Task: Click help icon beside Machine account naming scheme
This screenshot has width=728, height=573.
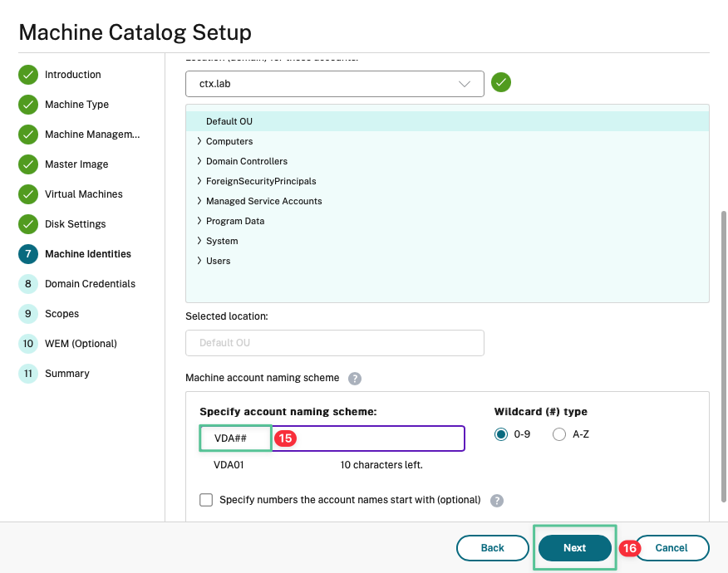Action: click(355, 379)
